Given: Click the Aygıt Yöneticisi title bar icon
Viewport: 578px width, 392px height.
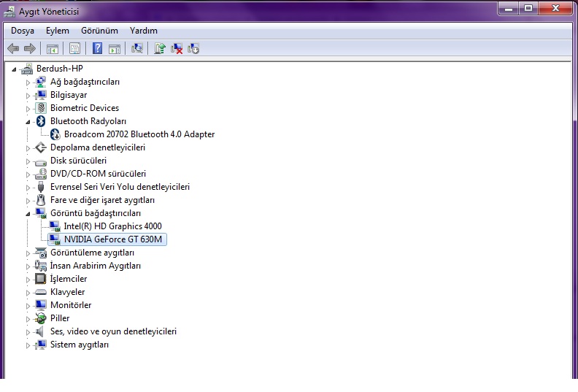Looking at the screenshot, I should tap(9, 12).
